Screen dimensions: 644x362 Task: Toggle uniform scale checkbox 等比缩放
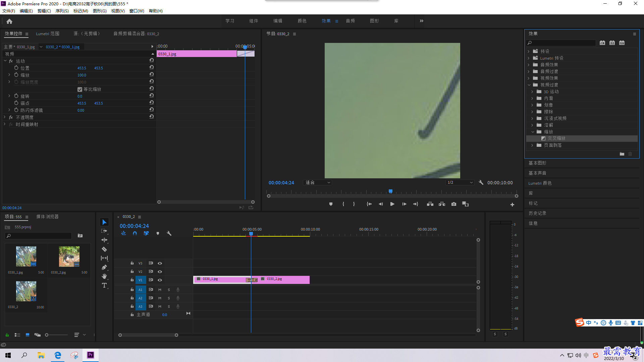80,89
